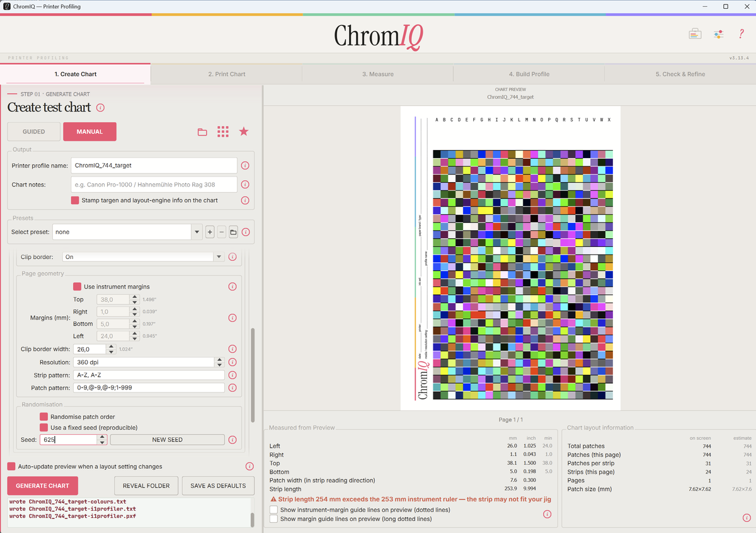Click the red question mark help icon
Viewport: 756px width, 533px height.
pyautogui.click(x=742, y=34)
